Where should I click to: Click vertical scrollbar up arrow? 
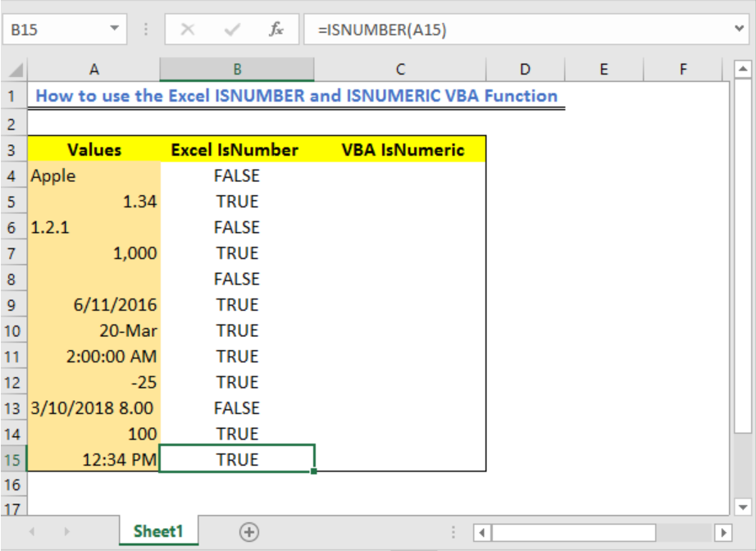point(743,70)
